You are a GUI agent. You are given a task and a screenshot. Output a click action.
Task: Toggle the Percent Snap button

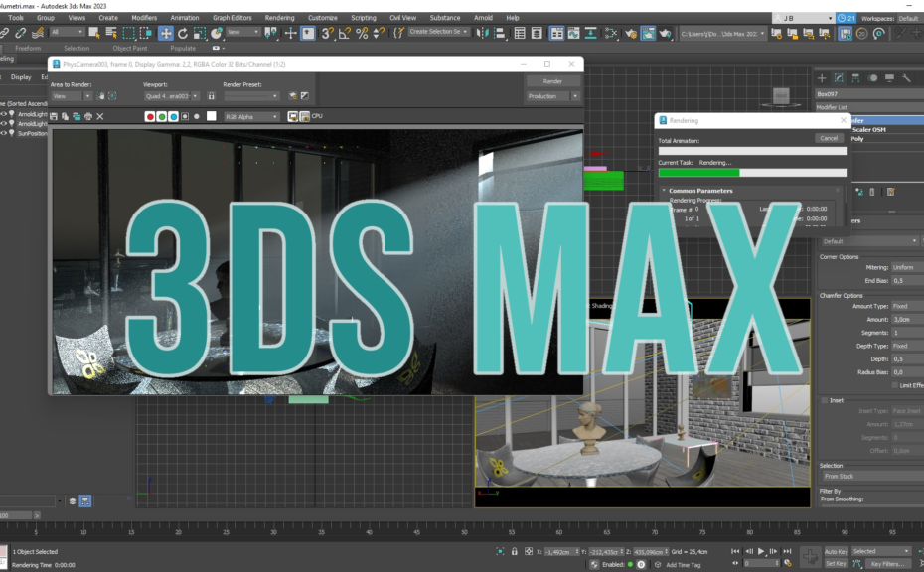point(362,33)
